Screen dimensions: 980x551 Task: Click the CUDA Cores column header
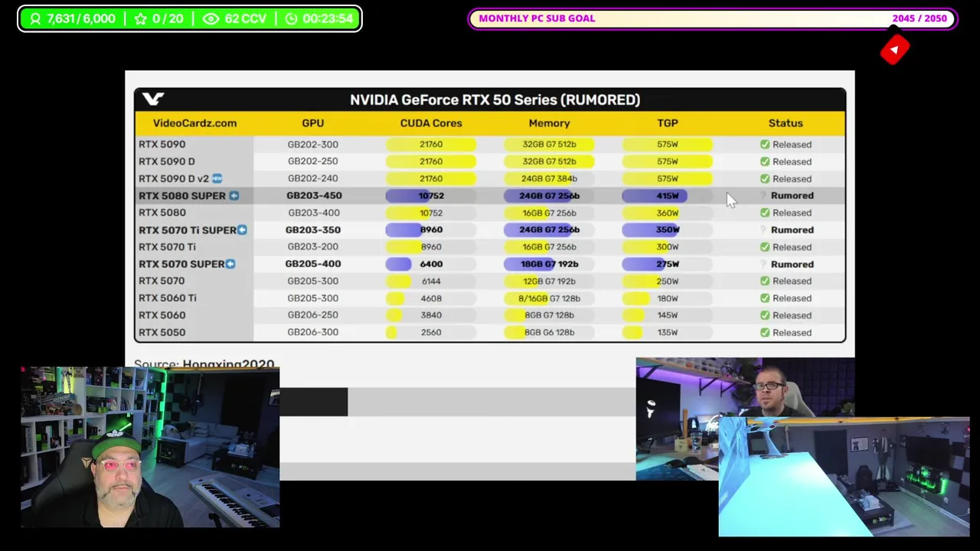click(x=431, y=123)
